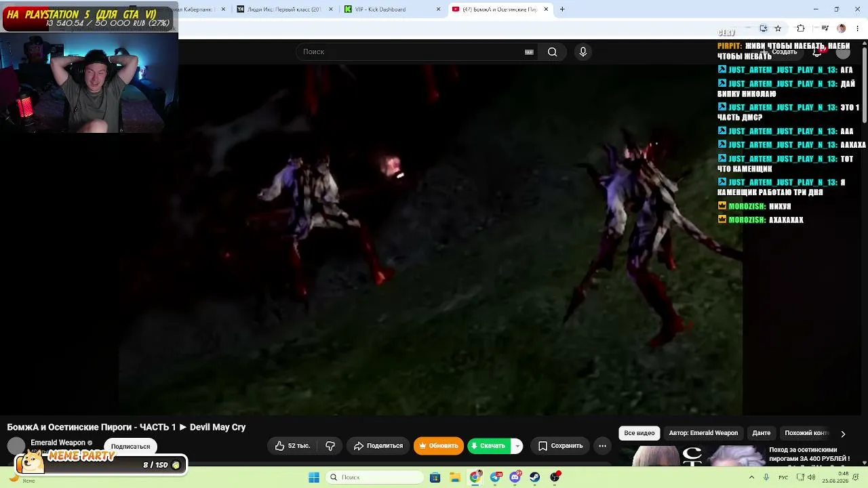
Task: Open Microsoft Store from the taskbar
Action: (x=435, y=477)
